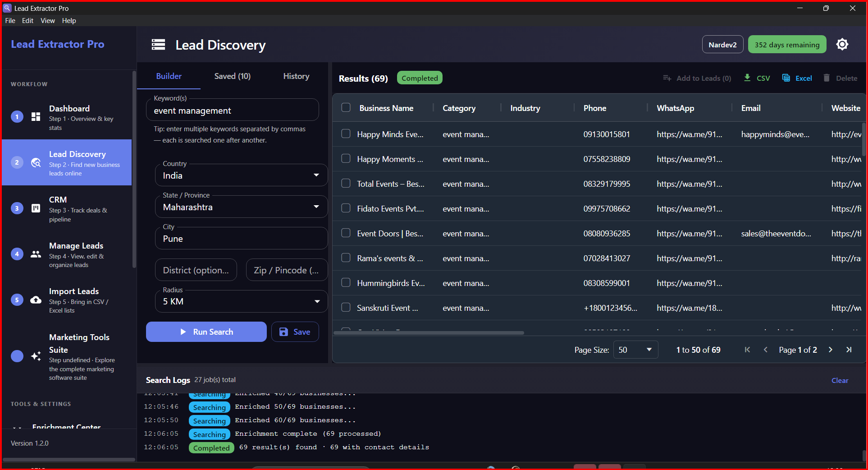Switch to the Builder tab

169,76
